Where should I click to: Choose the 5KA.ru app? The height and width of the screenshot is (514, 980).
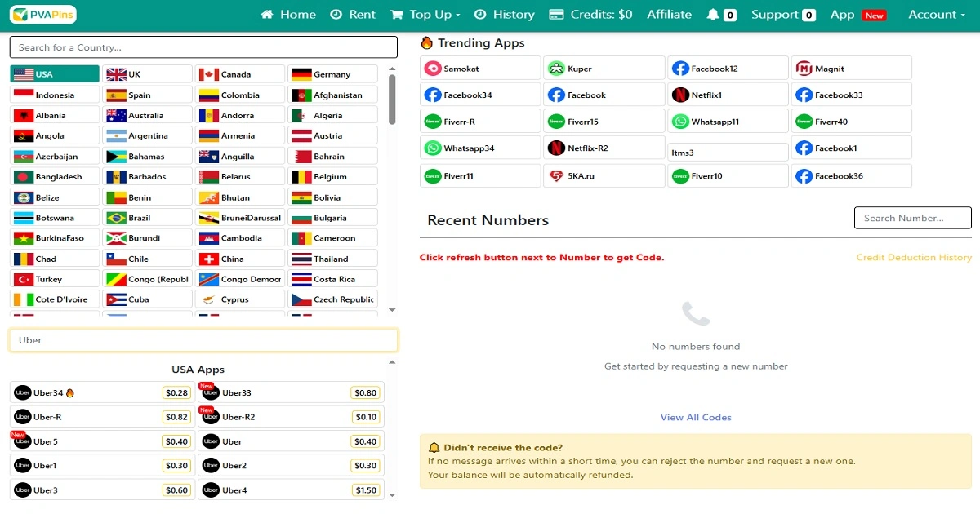[604, 175]
